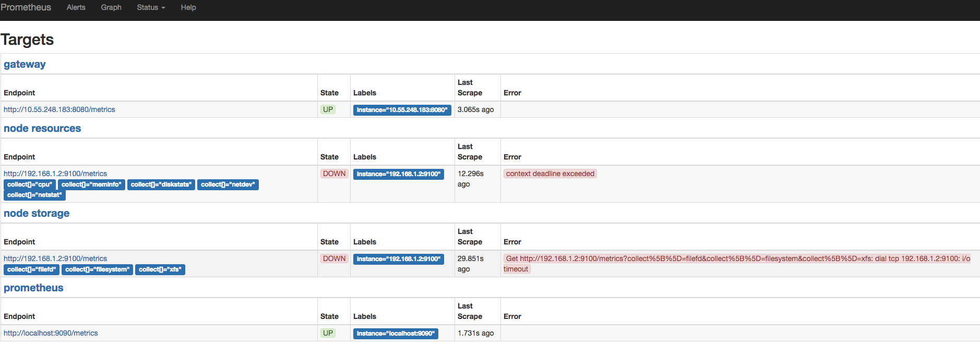Click the node storage table Labels column header

(365, 242)
